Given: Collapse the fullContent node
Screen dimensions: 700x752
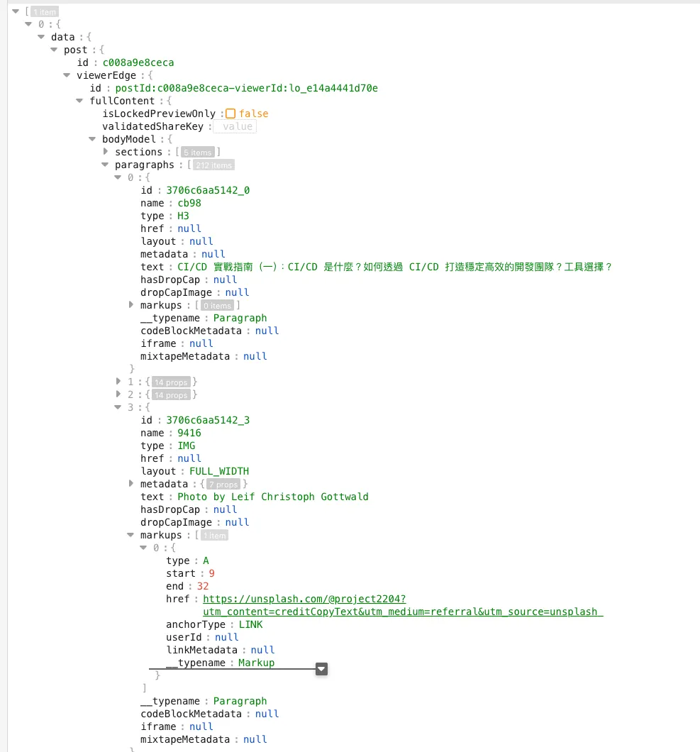Looking at the screenshot, I should pyautogui.click(x=80, y=101).
